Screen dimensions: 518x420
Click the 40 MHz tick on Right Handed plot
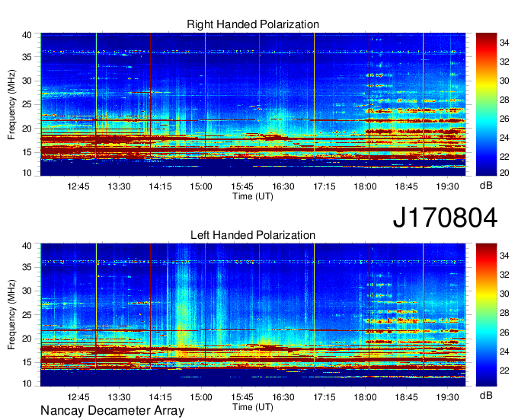[27, 35]
